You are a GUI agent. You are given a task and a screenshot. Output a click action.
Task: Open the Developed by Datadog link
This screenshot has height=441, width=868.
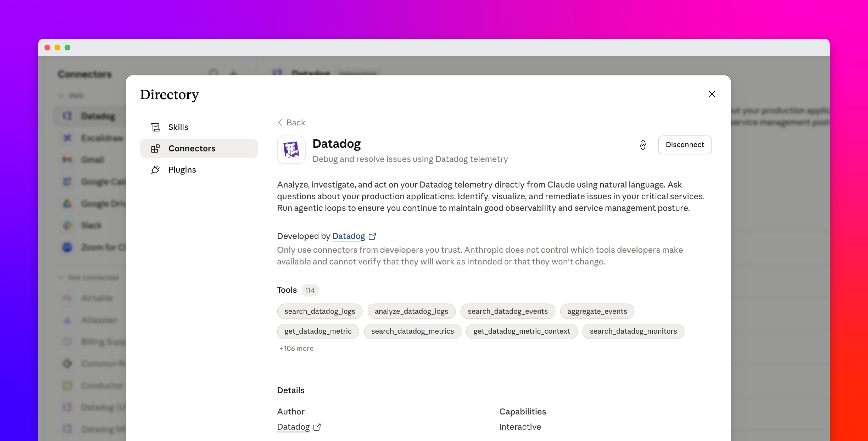348,236
